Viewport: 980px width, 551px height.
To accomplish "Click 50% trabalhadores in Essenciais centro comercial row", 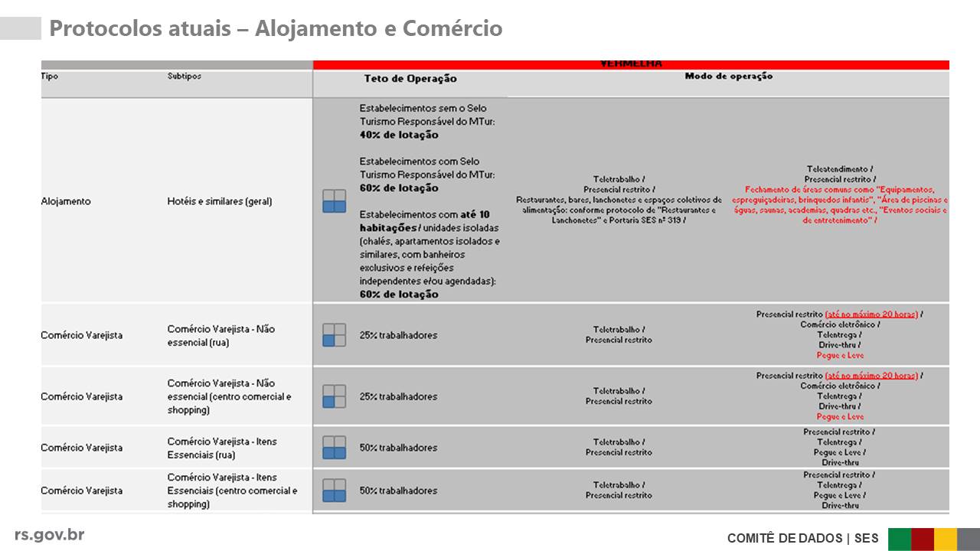I will point(398,491).
